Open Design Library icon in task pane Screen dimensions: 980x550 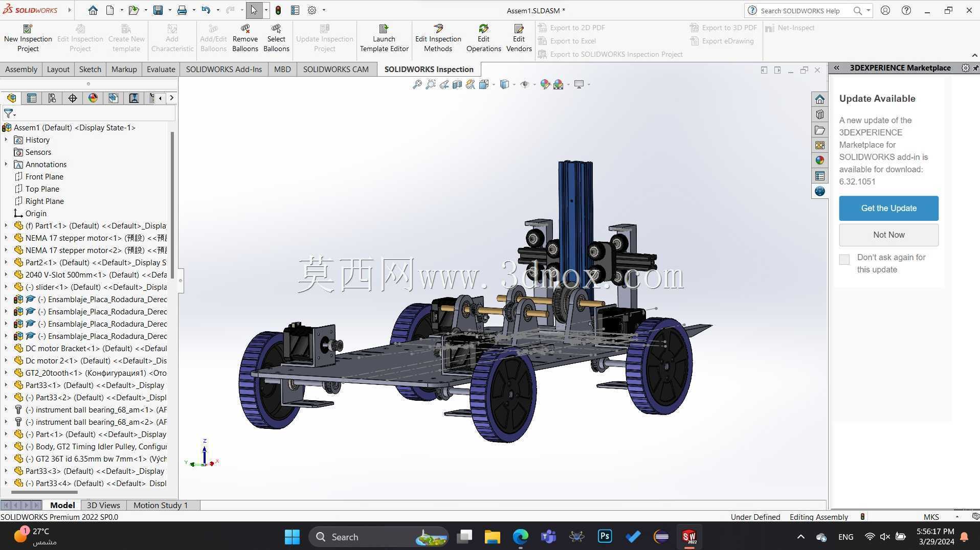(x=820, y=114)
